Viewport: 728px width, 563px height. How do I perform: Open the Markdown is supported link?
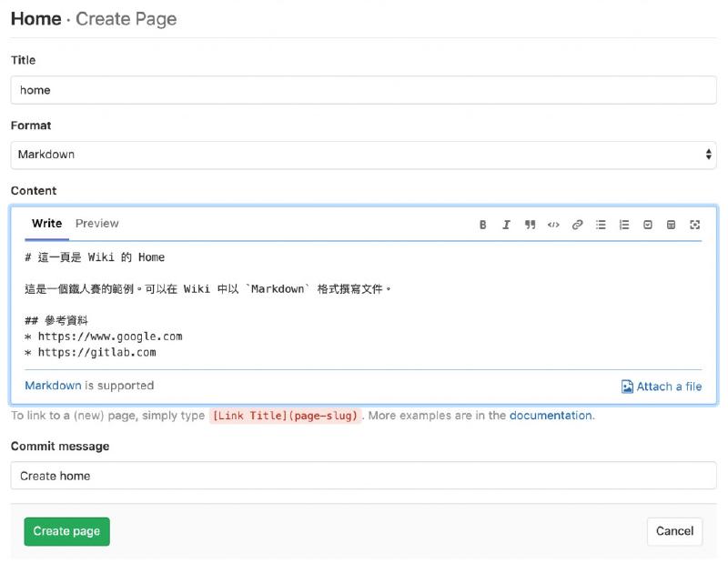53,386
